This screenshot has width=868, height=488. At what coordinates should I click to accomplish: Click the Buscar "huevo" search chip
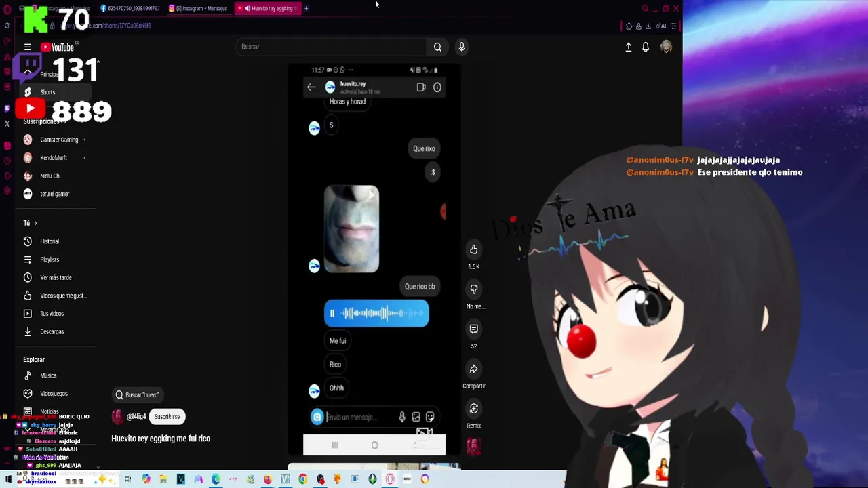138,394
